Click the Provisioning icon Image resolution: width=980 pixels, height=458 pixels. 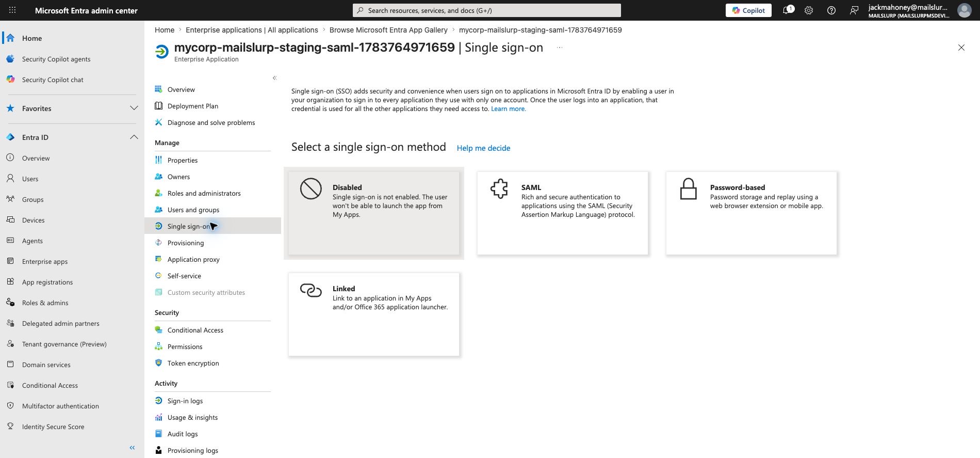(x=159, y=243)
